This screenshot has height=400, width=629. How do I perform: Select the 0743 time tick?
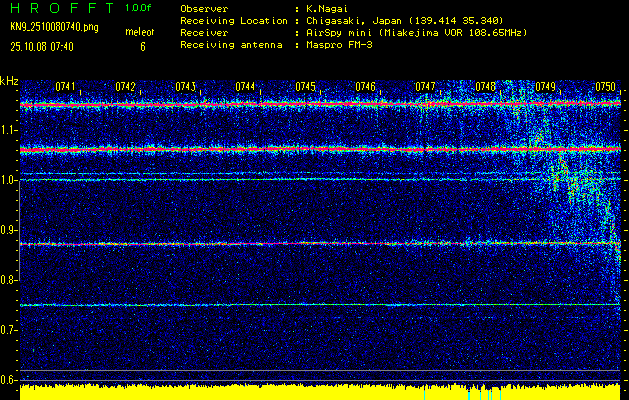[x=186, y=87]
